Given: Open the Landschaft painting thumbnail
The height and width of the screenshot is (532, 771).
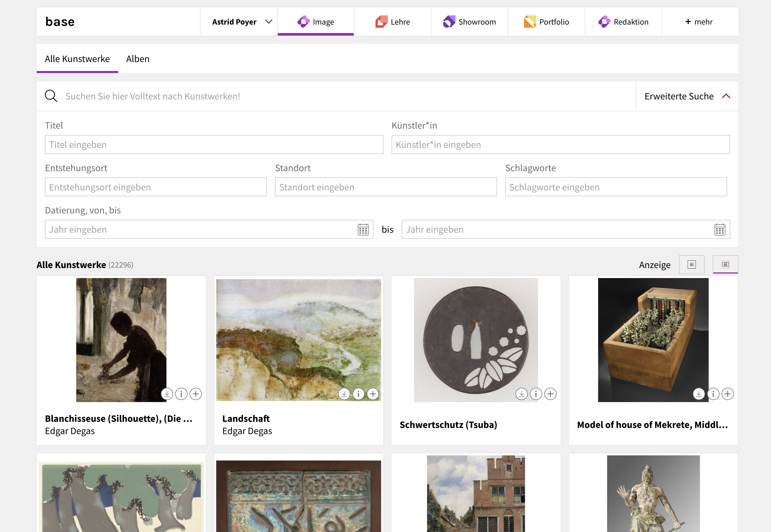Looking at the screenshot, I should [299, 340].
